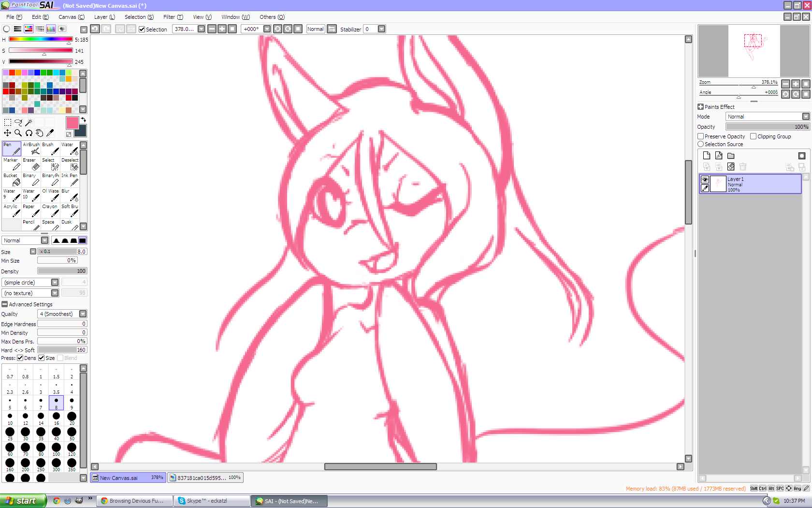Open the zoom percentage dropdown
Viewport: 812px width, 508px height.
pos(202,29)
